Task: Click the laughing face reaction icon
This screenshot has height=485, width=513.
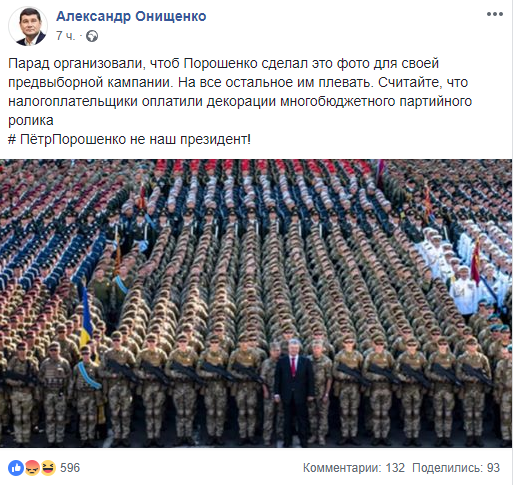Action: 48,468
